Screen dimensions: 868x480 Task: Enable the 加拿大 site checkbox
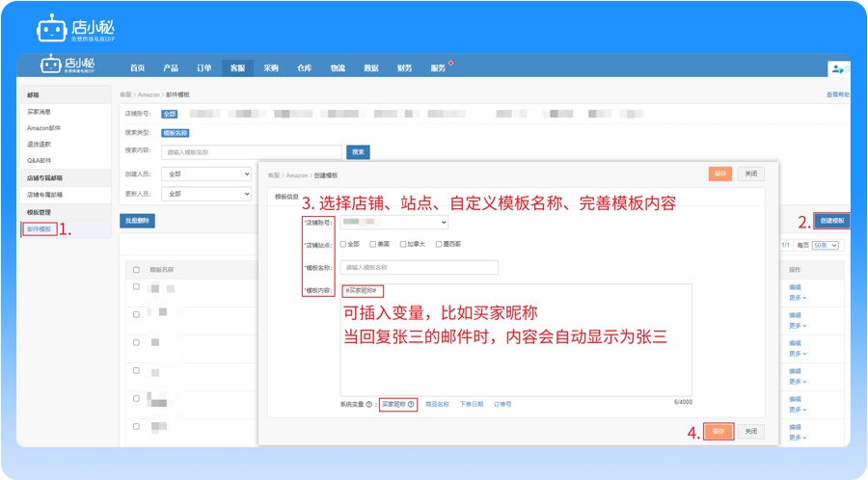pyautogui.click(x=403, y=245)
